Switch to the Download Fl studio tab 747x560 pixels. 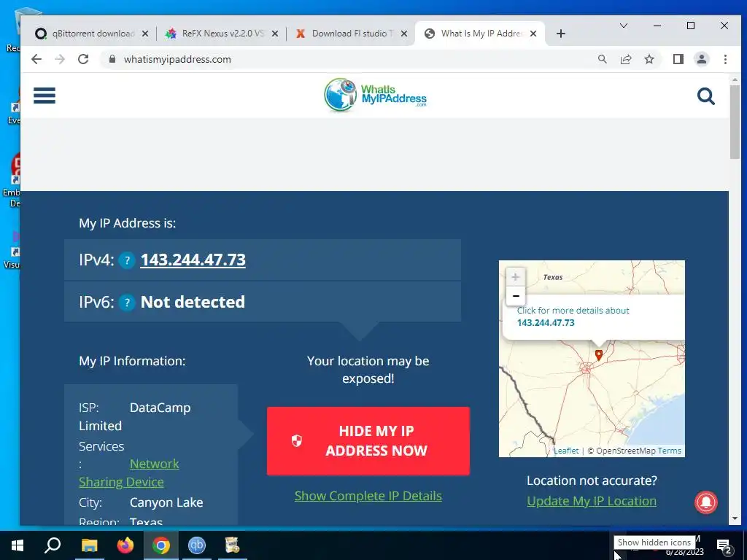pyautogui.click(x=351, y=34)
